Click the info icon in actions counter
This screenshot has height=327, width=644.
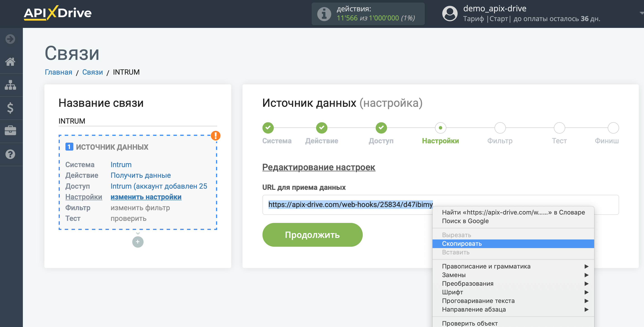[x=324, y=14]
